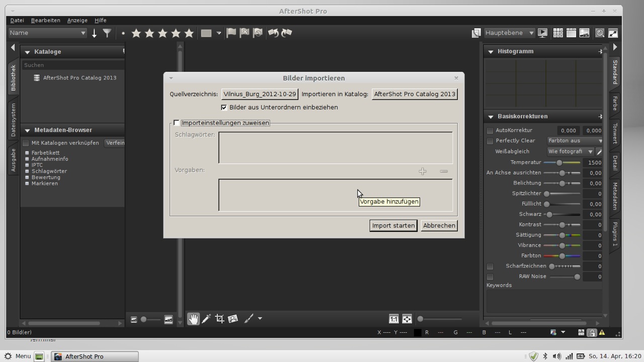Switch to single image view
The width and height of the screenshot is (644, 362).
pyautogui.click(x=584, y=33)
